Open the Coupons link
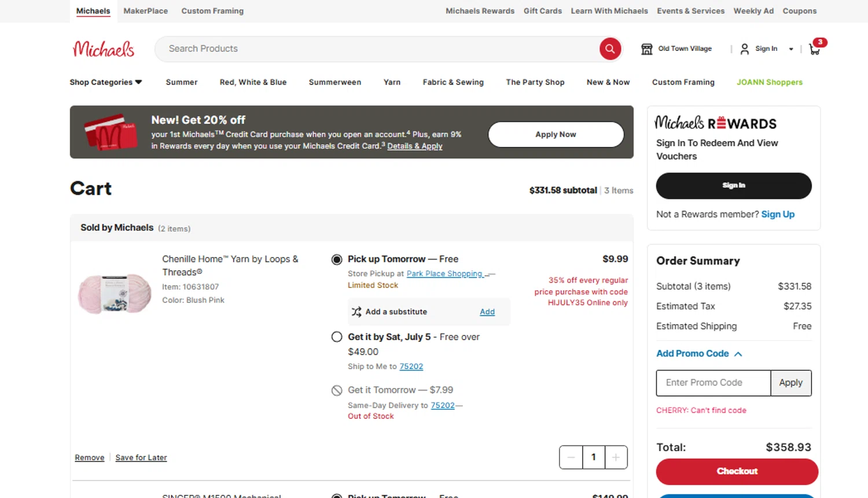868x498 pixels. [x=800, y=11]
